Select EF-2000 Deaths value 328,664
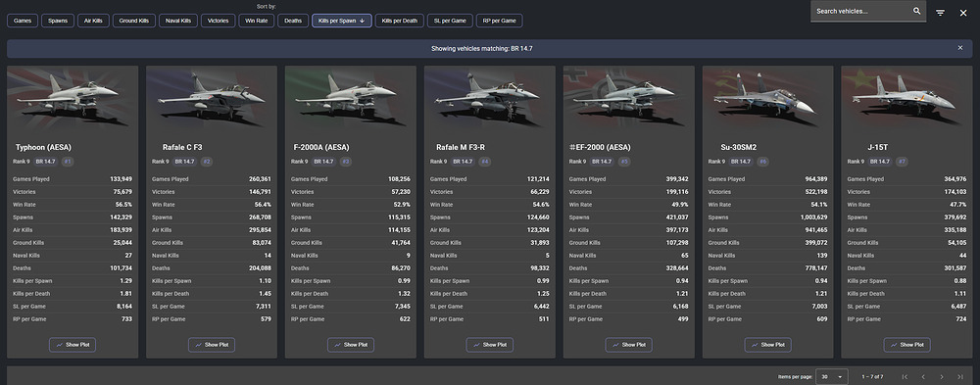 coord(677,268)
